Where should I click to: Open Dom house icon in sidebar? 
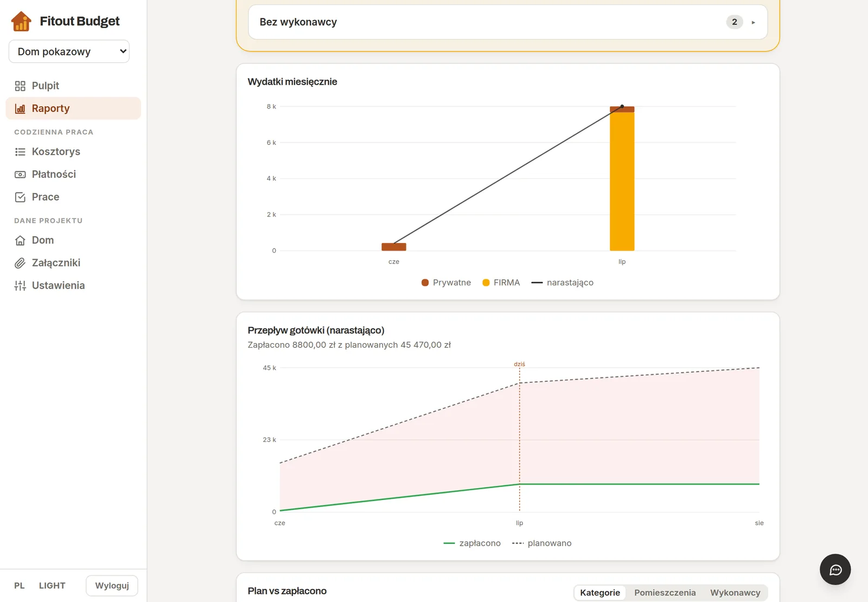(20, 240)
